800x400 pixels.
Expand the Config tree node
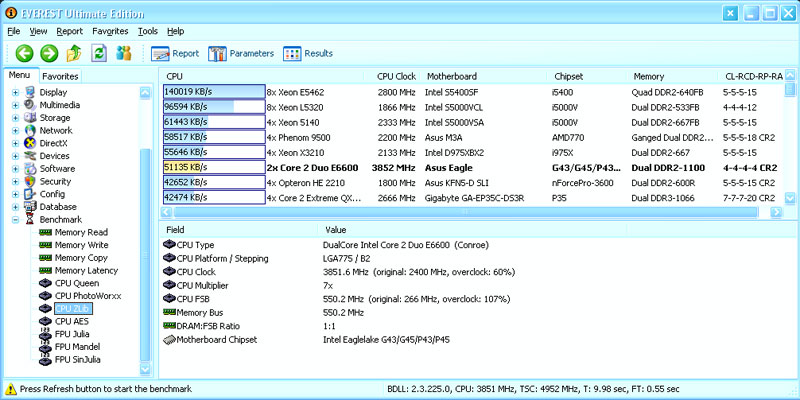[x=15, y=194]
